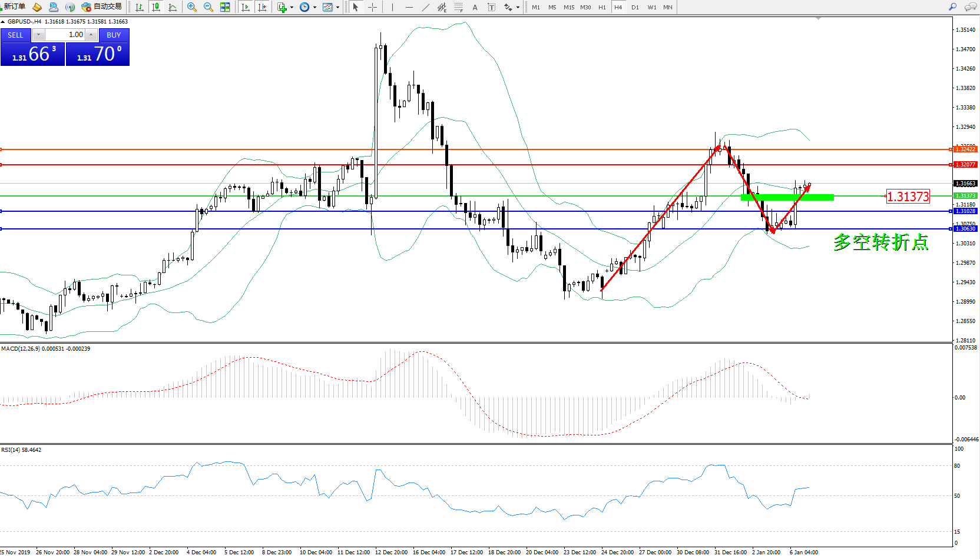Click the BUY button
Viewport: 980px width, 559px height.
[x=114, y=35]
